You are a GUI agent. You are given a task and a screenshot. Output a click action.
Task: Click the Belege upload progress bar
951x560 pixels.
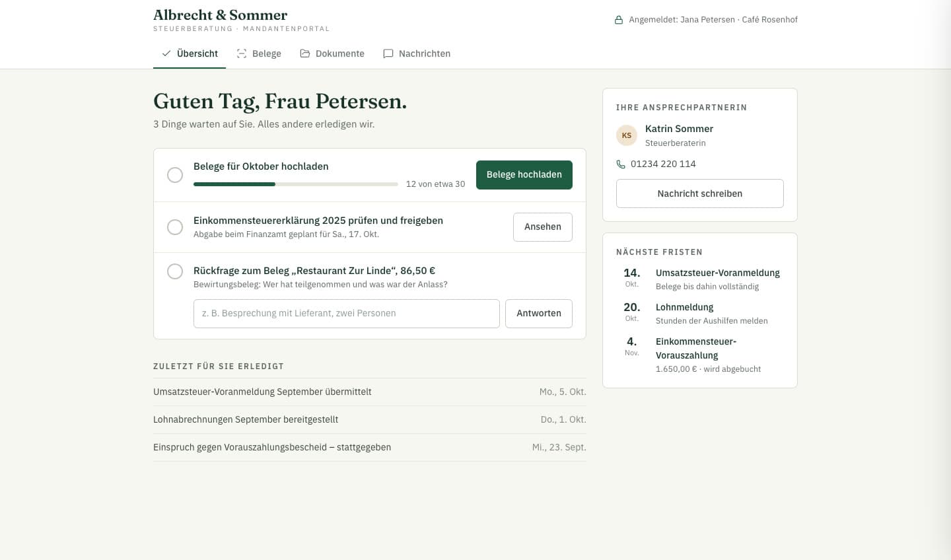pyautogui.click(x=296, y=184)
